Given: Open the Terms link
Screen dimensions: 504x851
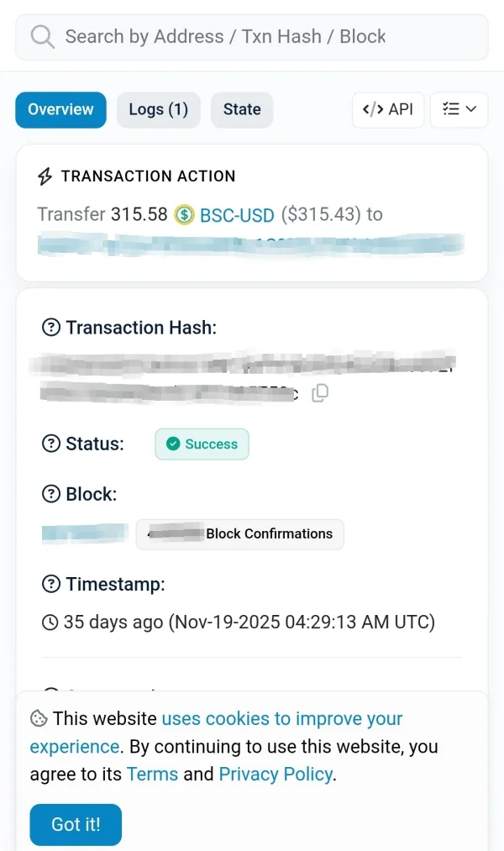Looking at the screenshot, I should pos(152,774).
